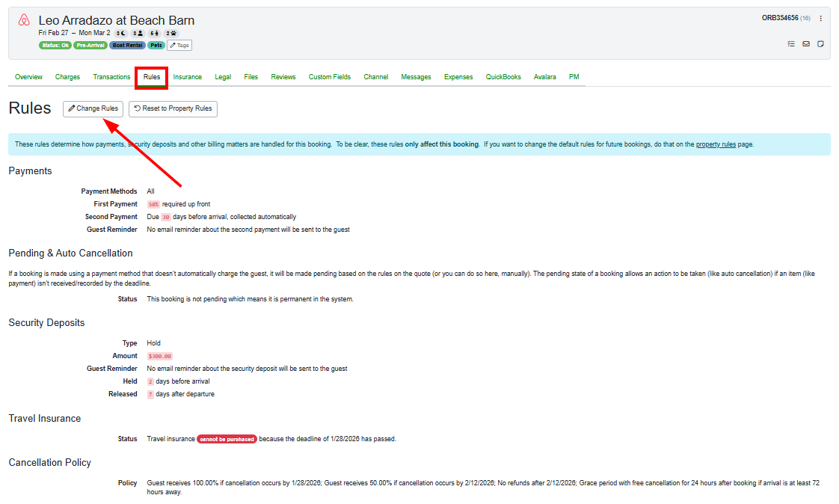The width and height of the screenshot is (839, 504).
Task: Click the guest count person badge
Action: [137, 33]
